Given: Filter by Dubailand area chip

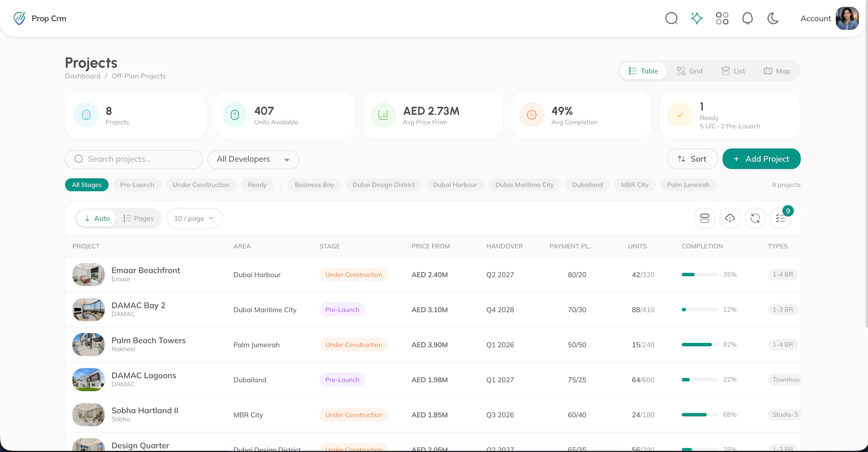Looking at the screenshot, I should click(588, 185).
